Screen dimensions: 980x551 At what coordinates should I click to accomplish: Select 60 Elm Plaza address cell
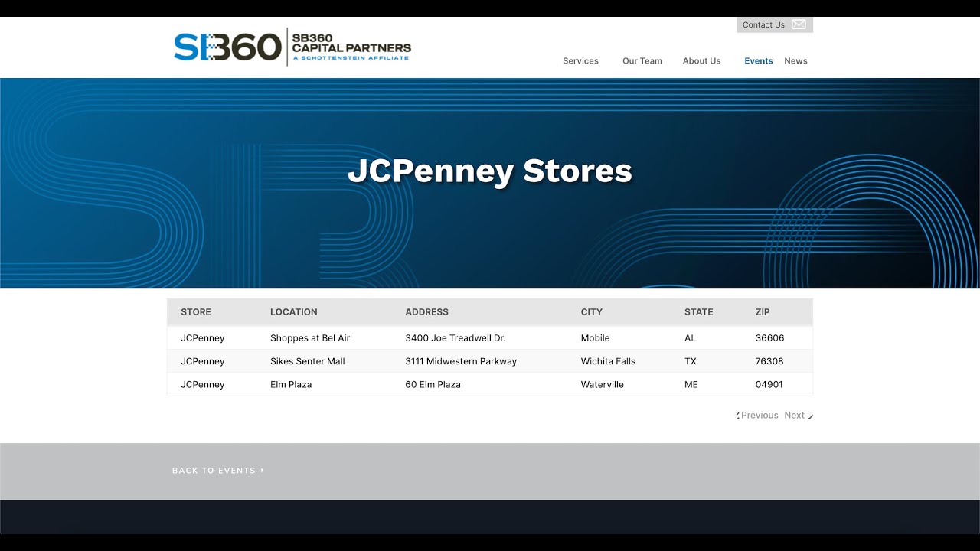(x=433, y=384)
